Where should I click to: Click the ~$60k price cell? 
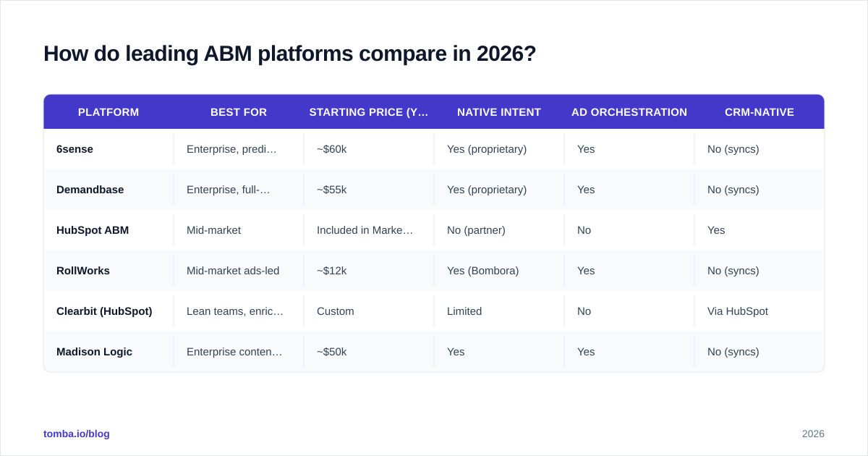click(x=369, y=149)
